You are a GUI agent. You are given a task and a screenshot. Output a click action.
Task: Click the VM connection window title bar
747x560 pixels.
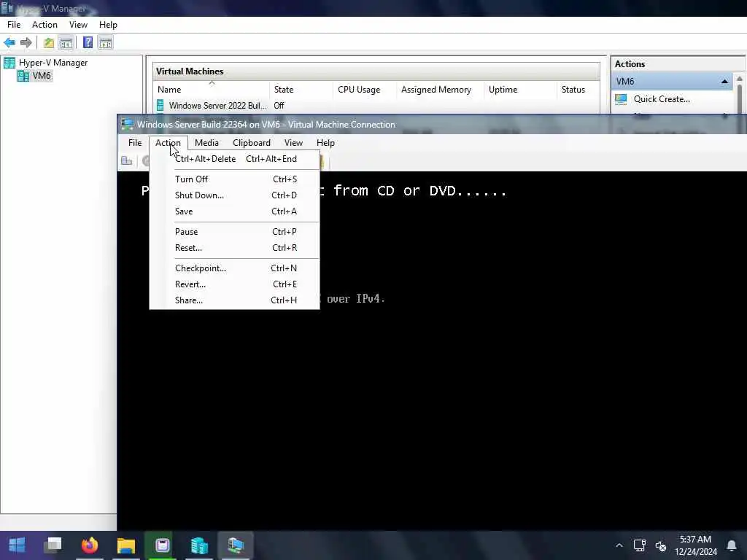tap(432, 124)
